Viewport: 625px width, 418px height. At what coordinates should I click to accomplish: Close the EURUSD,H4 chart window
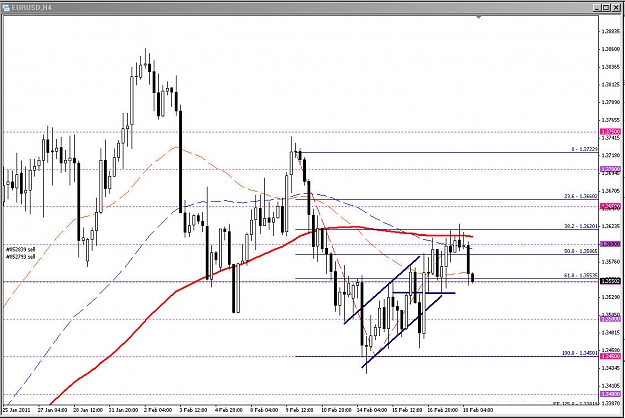click(616, 7)
